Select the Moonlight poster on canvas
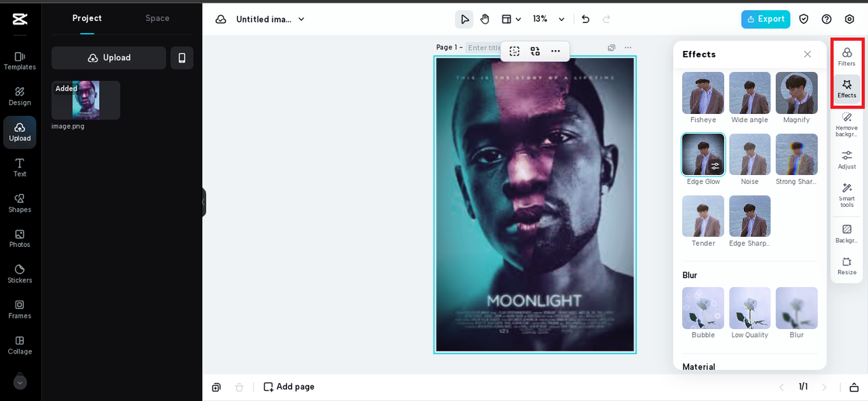The height and width of the screenshot is (401, 868). coord(535,205)
